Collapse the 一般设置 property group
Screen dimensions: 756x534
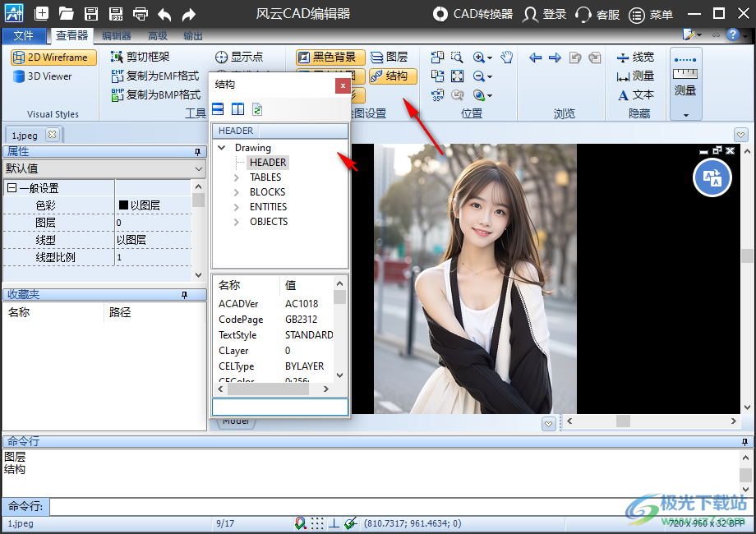click(x=12, y=188)
